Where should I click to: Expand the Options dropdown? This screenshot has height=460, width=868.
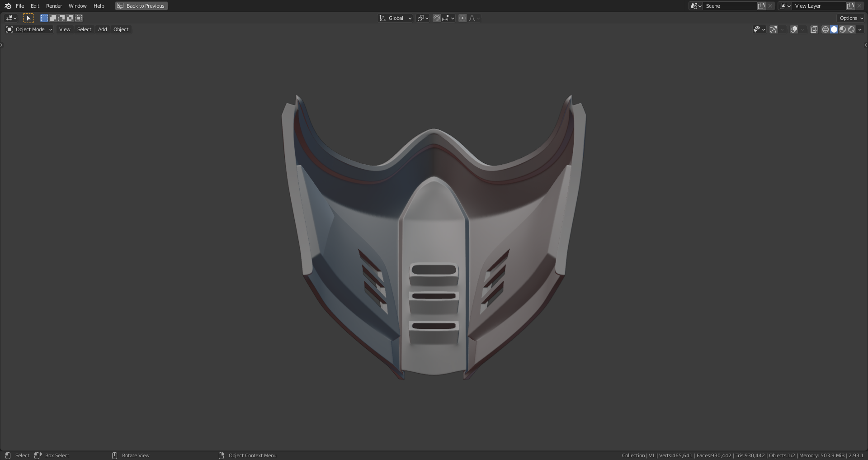click(851, 18)
